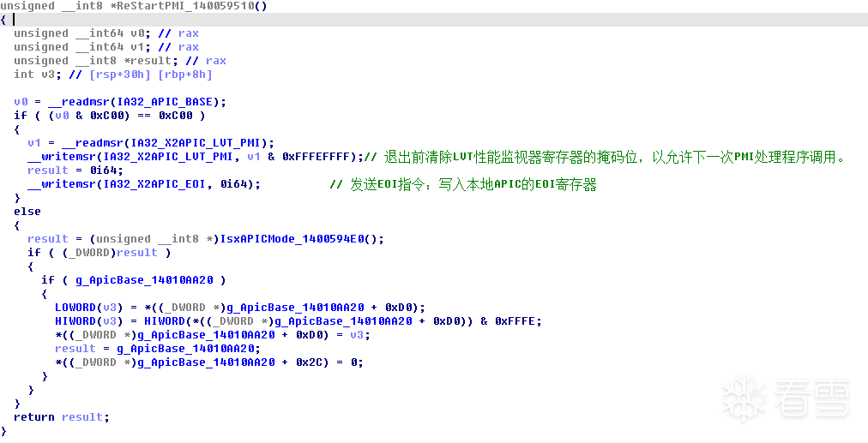Click the v0 variable declaration line
868x443 pixels.
(106, 33)
